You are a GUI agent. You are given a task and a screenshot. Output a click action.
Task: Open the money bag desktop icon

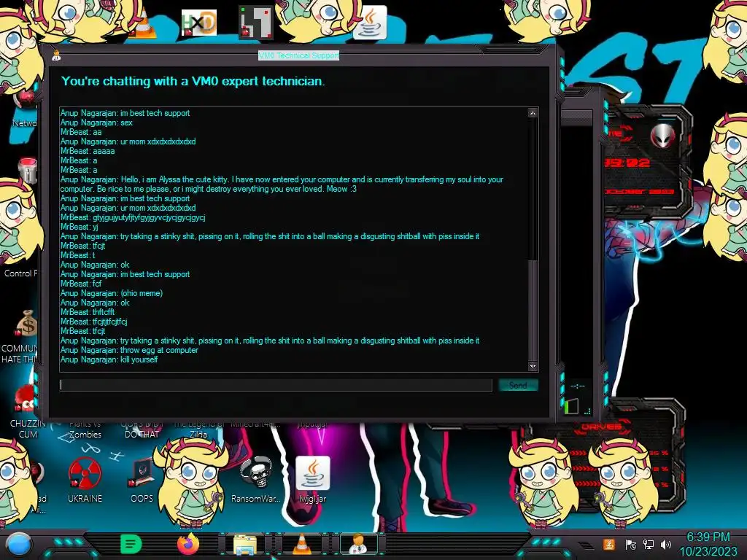pos(27,323)
